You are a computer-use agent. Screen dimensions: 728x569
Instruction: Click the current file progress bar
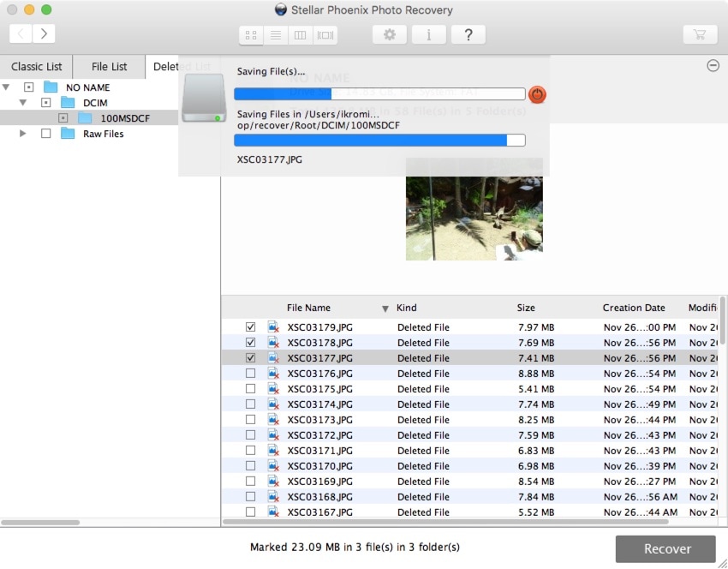click(x=379, y=141)
